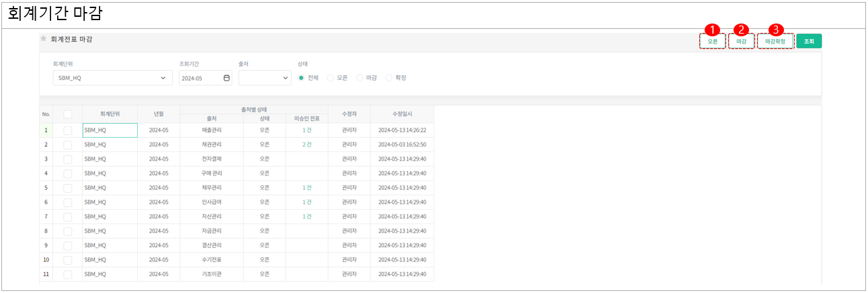Select the 오픈 status radio button
This screenshot has height=293, width=868.
coord(330,78)
